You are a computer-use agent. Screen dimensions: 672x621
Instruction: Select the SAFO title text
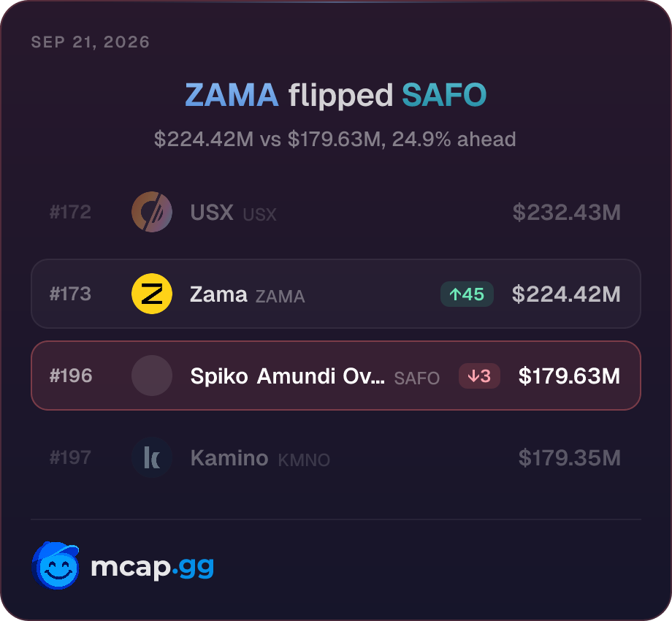pyautogui.click(x=444, y=95)
